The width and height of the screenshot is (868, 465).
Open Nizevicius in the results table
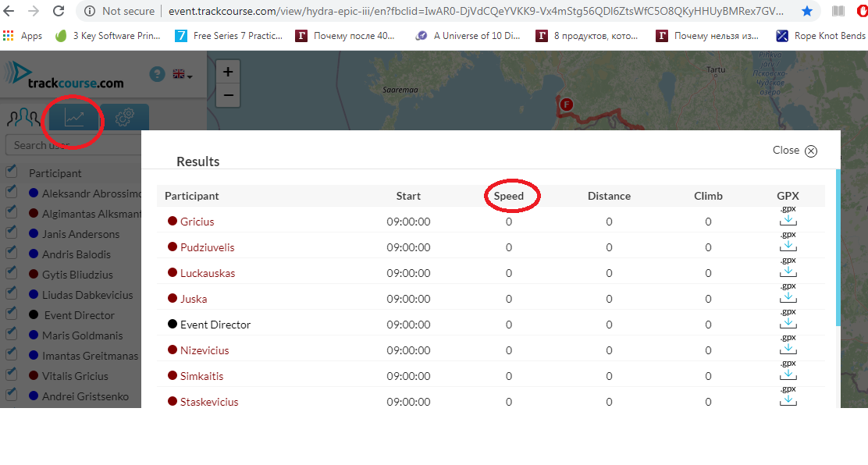[x=205, y=350]
